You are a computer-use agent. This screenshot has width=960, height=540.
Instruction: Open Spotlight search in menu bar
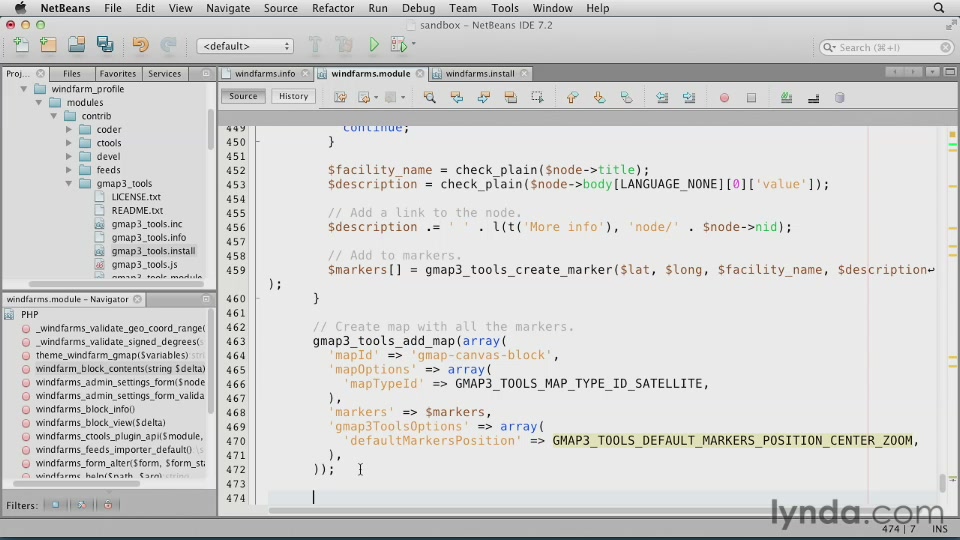click(x=939, y=8)
